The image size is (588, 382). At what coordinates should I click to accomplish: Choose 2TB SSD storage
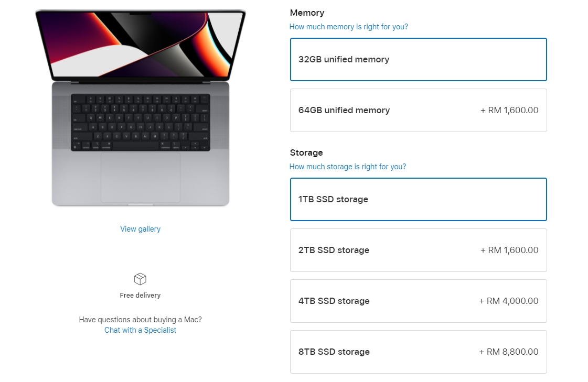(x=418, y=250)
